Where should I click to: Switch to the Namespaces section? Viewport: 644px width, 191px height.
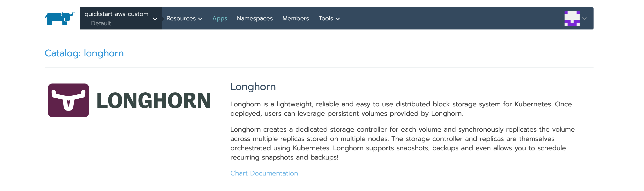[255, 18]
